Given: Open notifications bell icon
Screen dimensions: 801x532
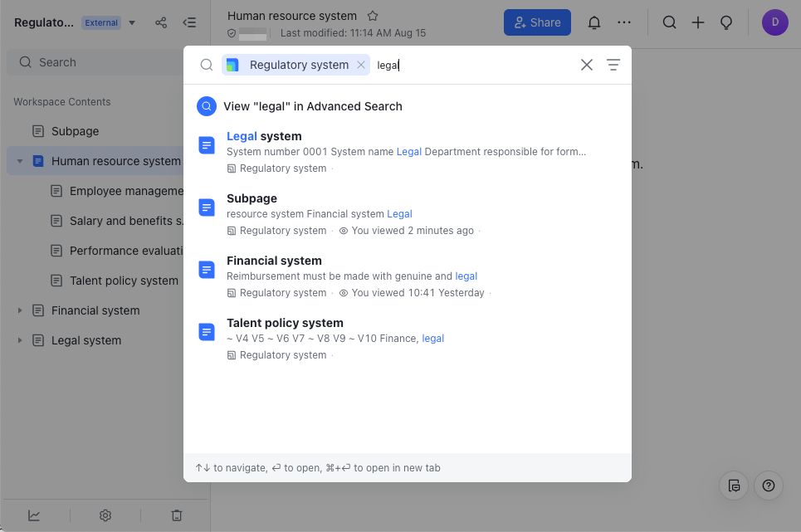Looking at the screenshot, I should [x=594, y=22].
